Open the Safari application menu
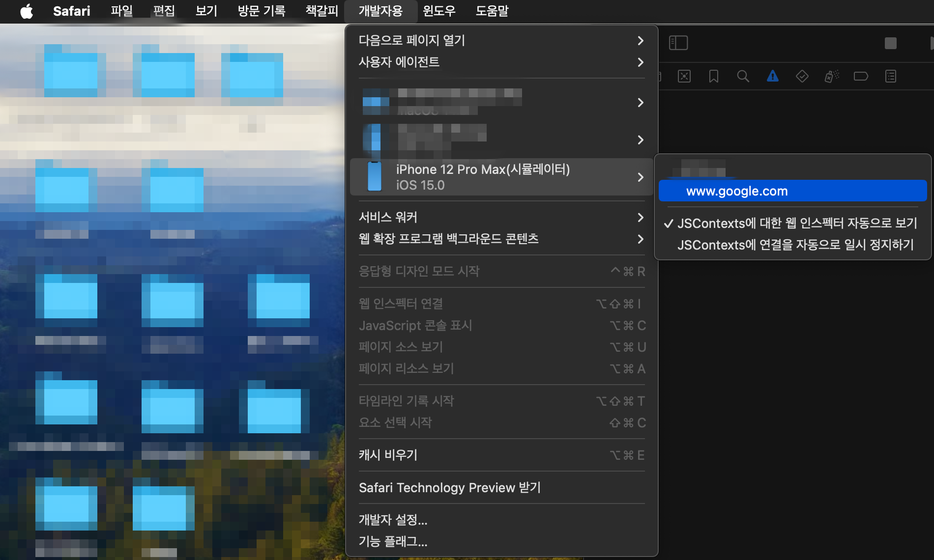This screenshot has height=560, width=934. click(71, 11)
